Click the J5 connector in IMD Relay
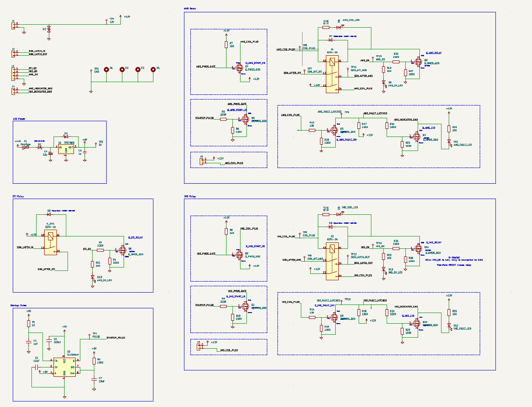This screenshot has height=407, width=532. pos(198,347)
